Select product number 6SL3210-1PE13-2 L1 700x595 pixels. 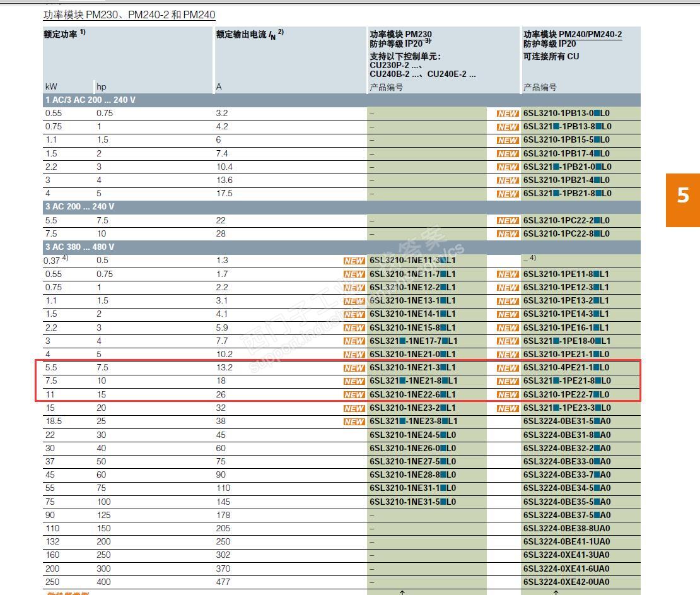tap(566, 300)
